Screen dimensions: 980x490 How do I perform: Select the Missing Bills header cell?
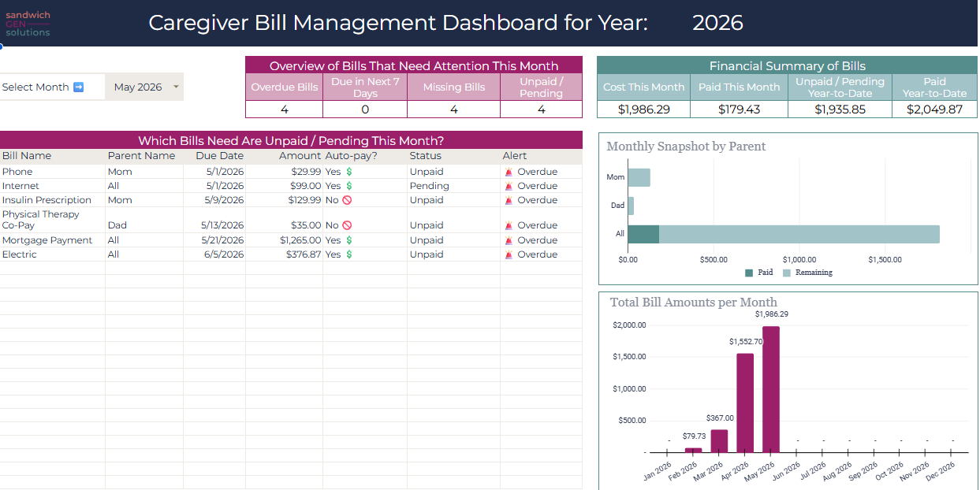click(x=453, y=87)
